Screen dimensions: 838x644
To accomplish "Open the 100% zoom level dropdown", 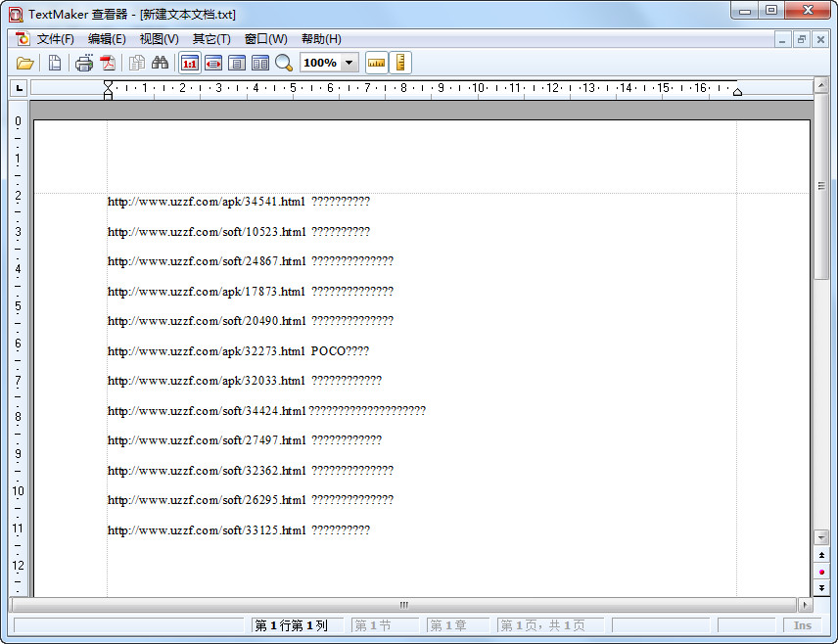I will point(349,63).
